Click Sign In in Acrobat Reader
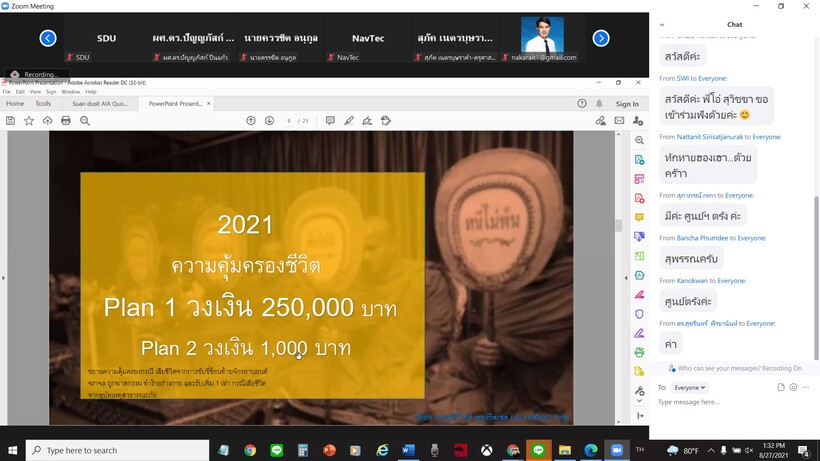This screenshot has height=461, width=820. click(x=627, y=104)
